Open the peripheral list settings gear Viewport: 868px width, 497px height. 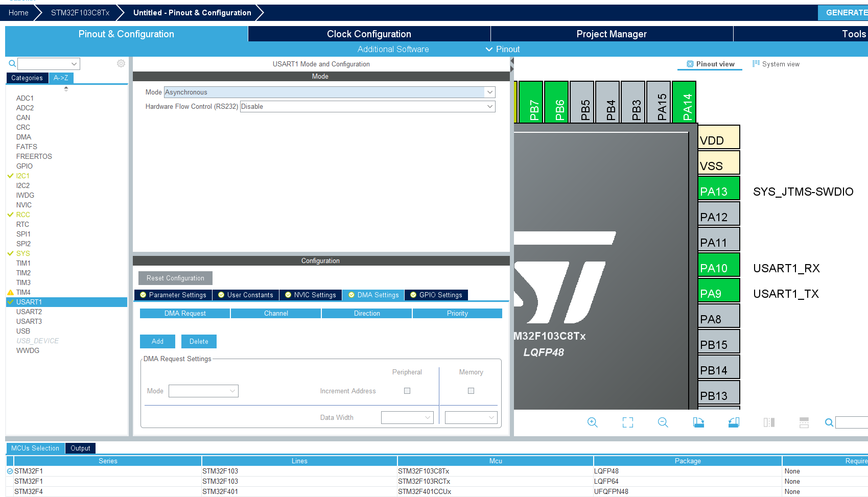point(121,63)
